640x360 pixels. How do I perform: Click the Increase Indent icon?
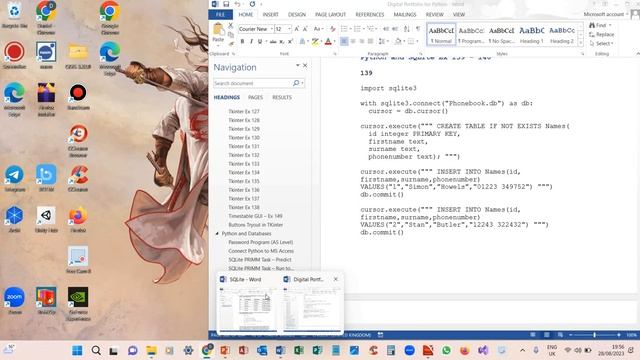(x=395, y=29)
